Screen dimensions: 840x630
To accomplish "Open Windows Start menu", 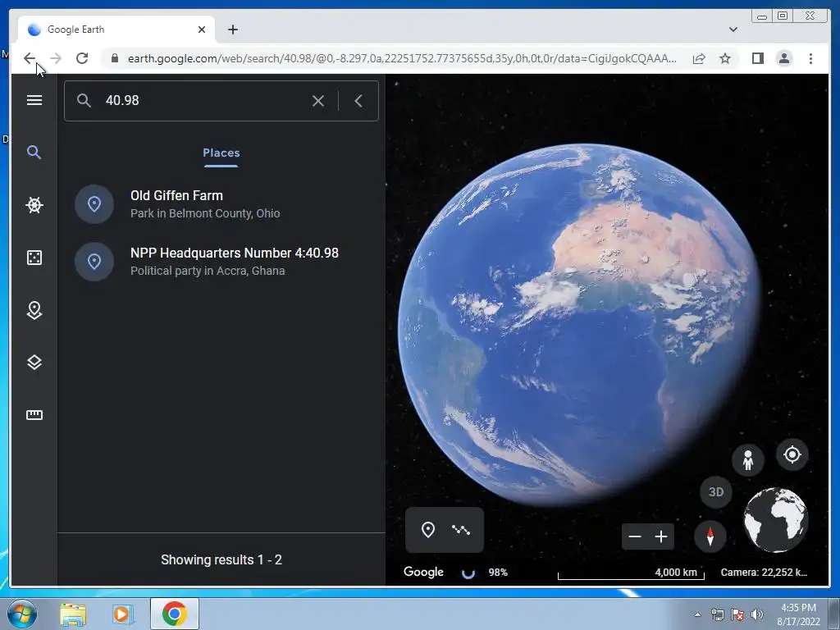I will tap(22, 614).
